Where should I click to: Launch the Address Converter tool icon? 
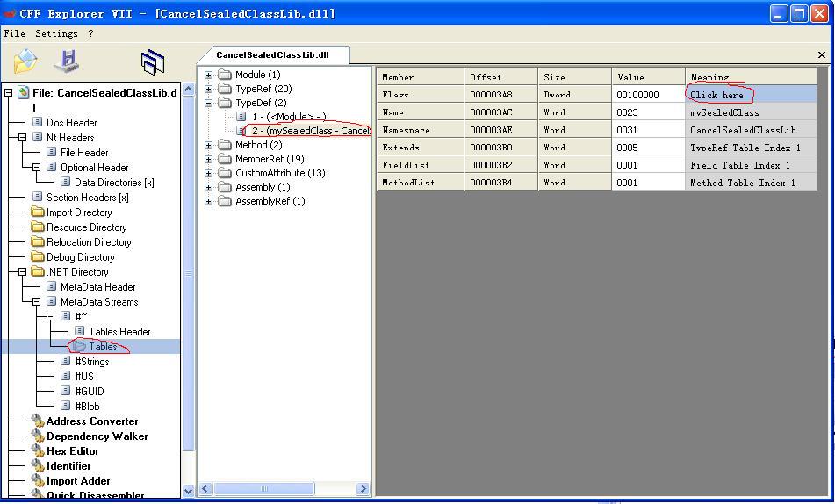[x=37, y=421]
